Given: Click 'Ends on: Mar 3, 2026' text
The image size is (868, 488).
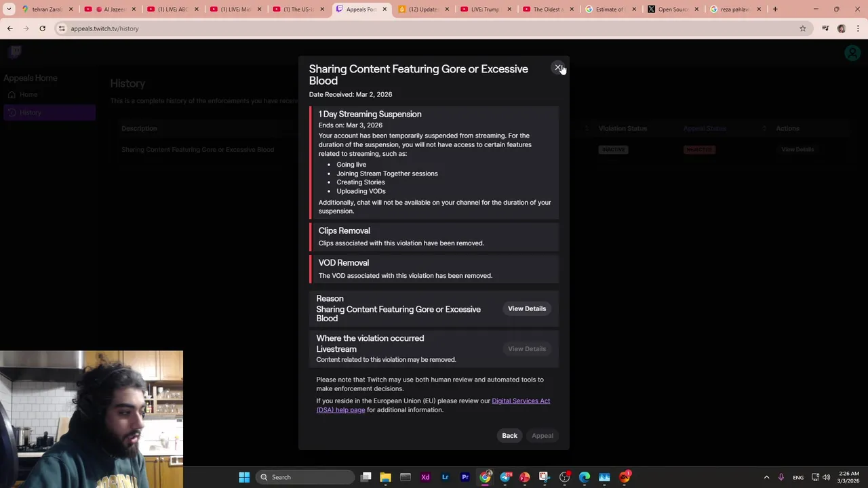Looking at the screenshot, I should [351, 125].
